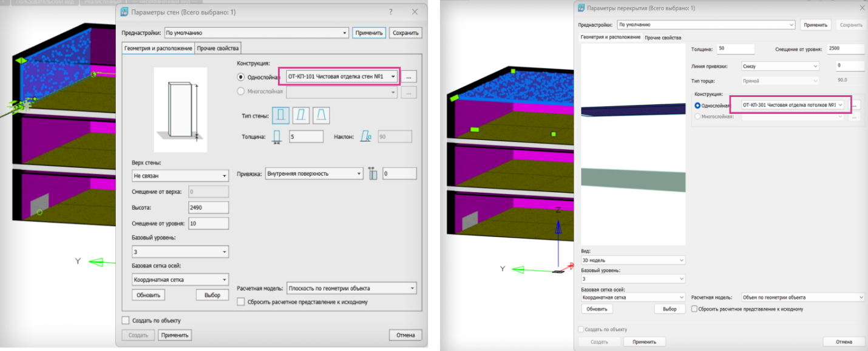This screenshot has height=351, width=868.
Task: Check Сбросить расчетное представление in slab dialog
Action: click(695, 309)
